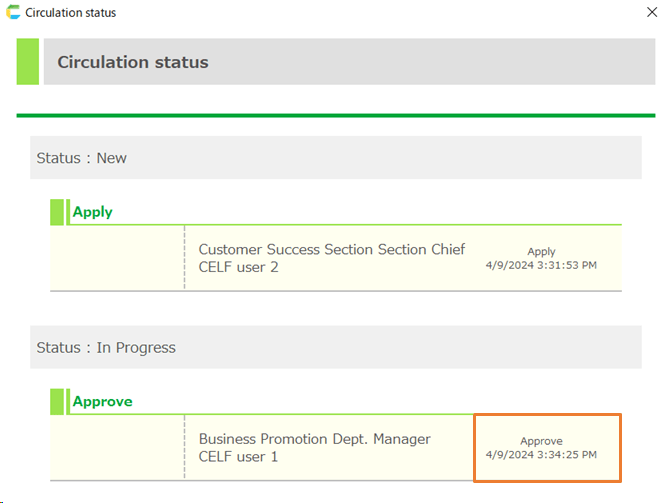Click the Apply timestamp 3:31:53 PM

coord(541,265)
